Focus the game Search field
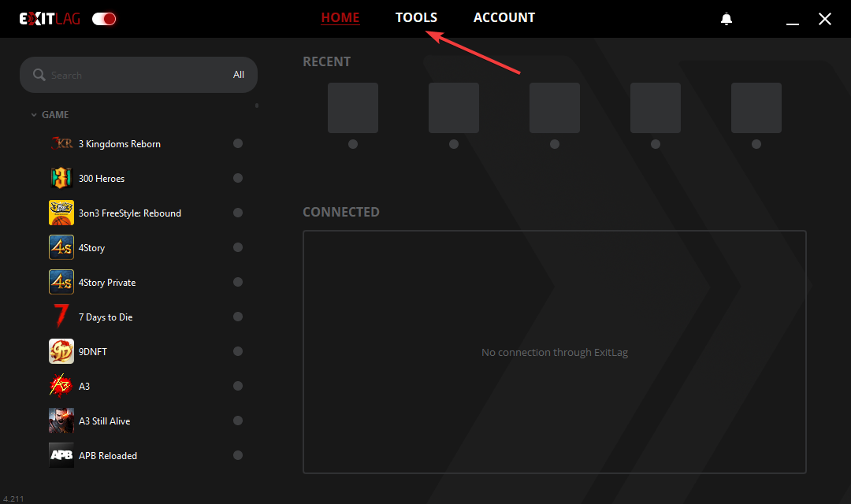The width and height of the screenshot is (851, 504). (139, 75)
